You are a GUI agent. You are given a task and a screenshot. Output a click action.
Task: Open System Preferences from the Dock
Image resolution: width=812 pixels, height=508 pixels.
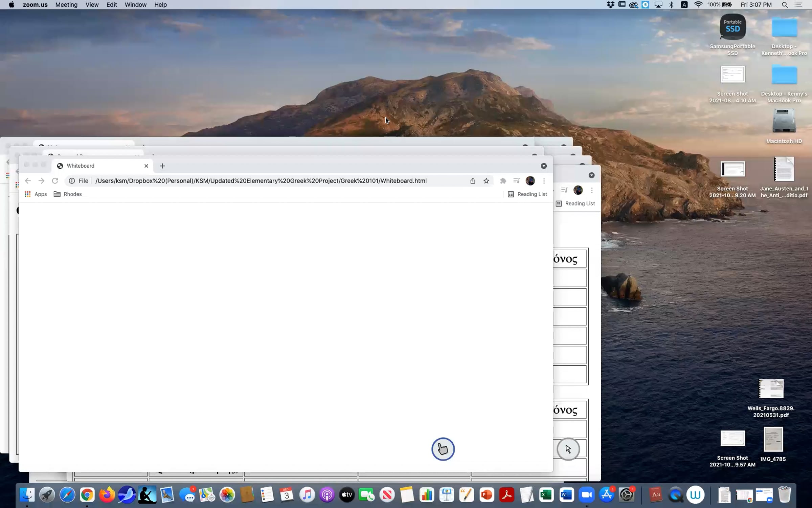627,495
